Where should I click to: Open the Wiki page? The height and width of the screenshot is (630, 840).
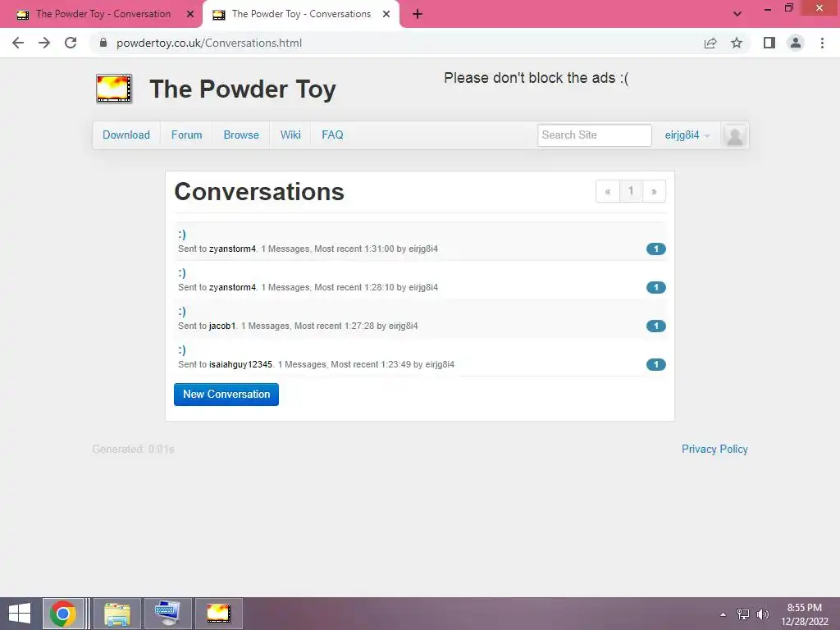pos(290,135)
